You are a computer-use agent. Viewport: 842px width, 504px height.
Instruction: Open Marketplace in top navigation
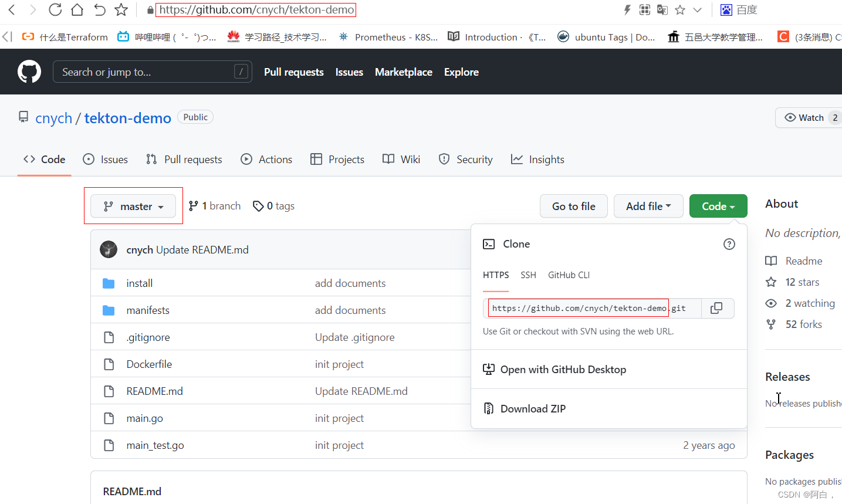pyautogui.click(x=404, y=72)
